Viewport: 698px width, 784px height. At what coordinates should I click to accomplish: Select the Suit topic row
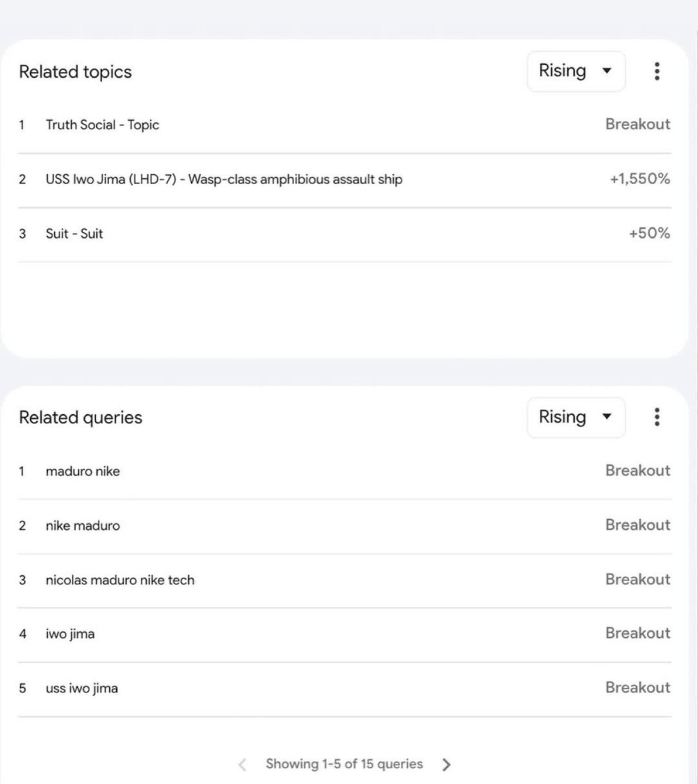74,234
